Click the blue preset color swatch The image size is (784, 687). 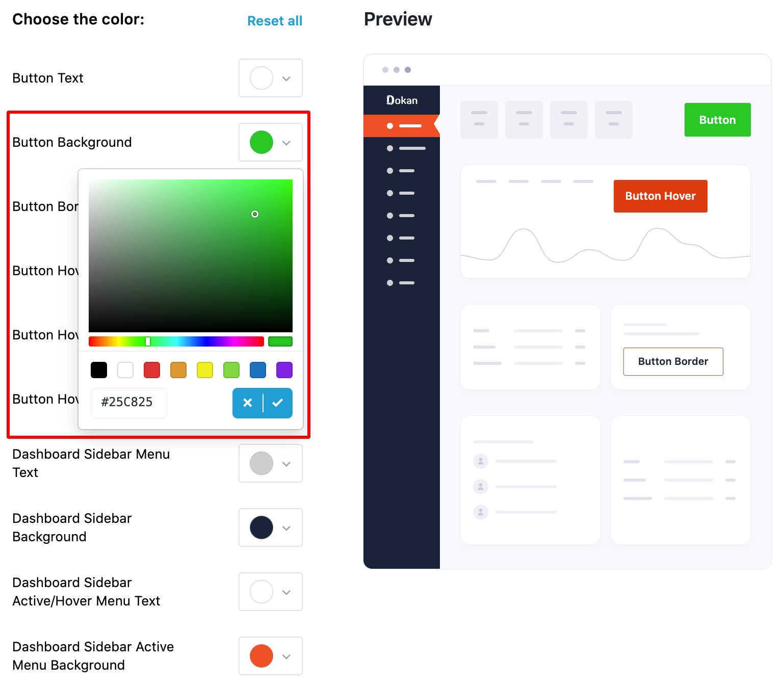coord(257,370)
